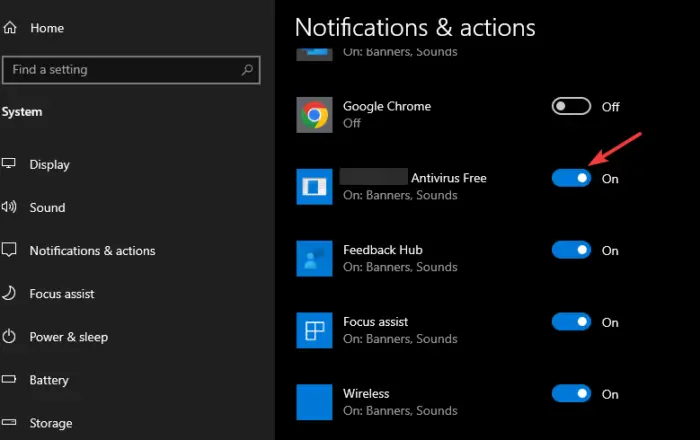Open Focus assist app notification settings
Screen dimensions: 700x440
[375, 322]
